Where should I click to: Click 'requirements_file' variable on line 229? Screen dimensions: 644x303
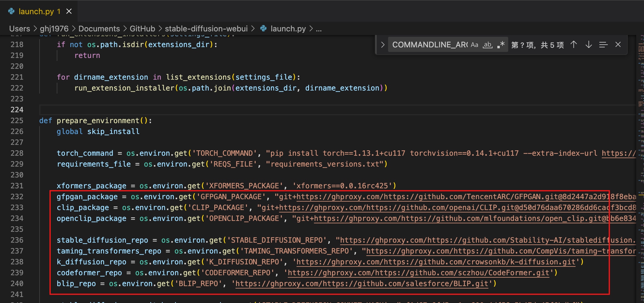[94, 164]
